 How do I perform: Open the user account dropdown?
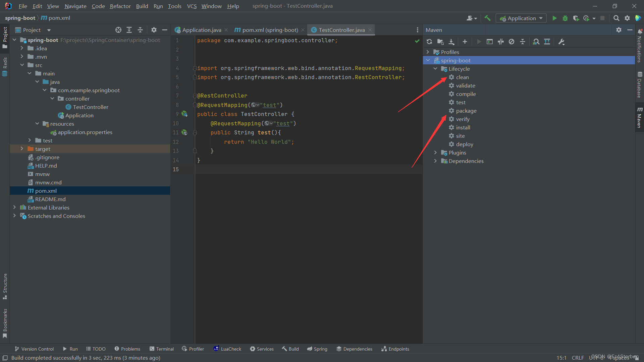point(472,18)
